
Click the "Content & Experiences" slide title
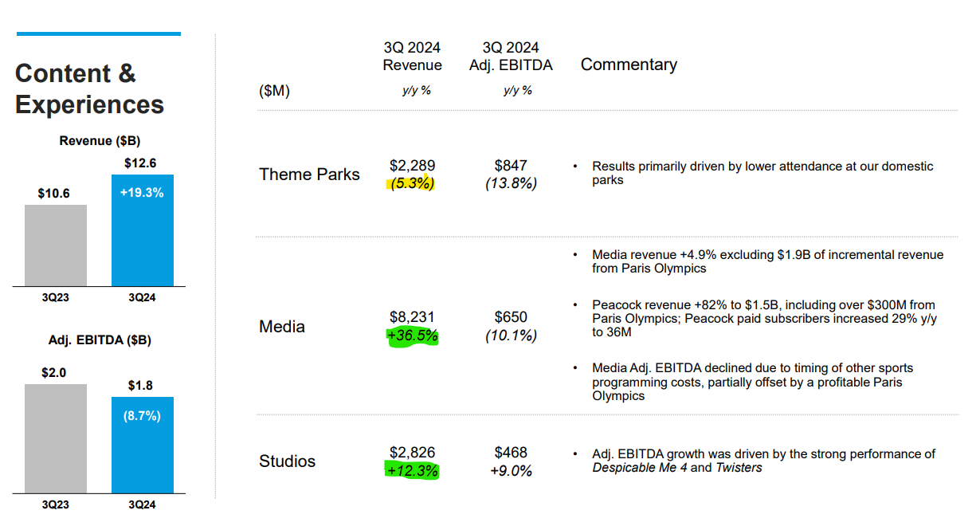tap(89, 88)
